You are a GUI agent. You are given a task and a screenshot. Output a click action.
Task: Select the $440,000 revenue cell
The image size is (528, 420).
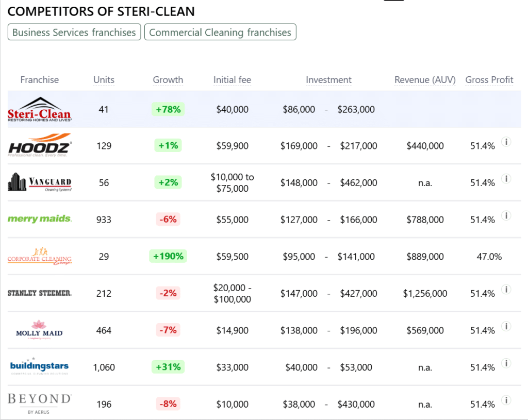pos(425,146)
